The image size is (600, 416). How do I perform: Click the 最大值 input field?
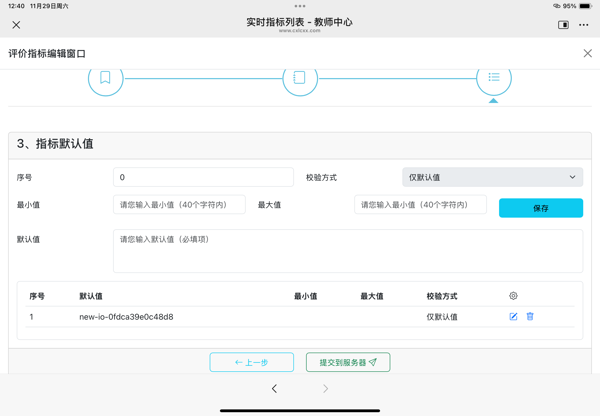(420, 205)
